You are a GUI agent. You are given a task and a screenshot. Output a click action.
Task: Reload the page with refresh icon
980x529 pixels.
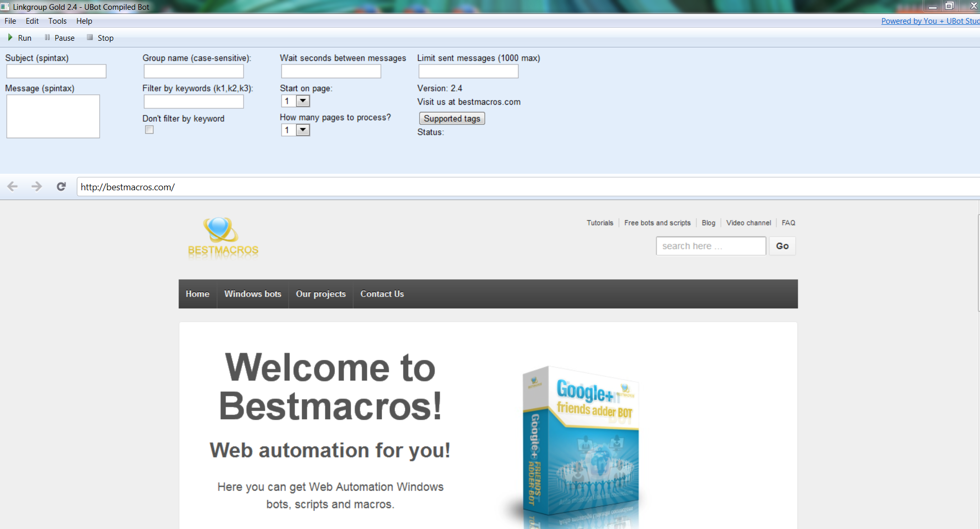coord(61,187)
